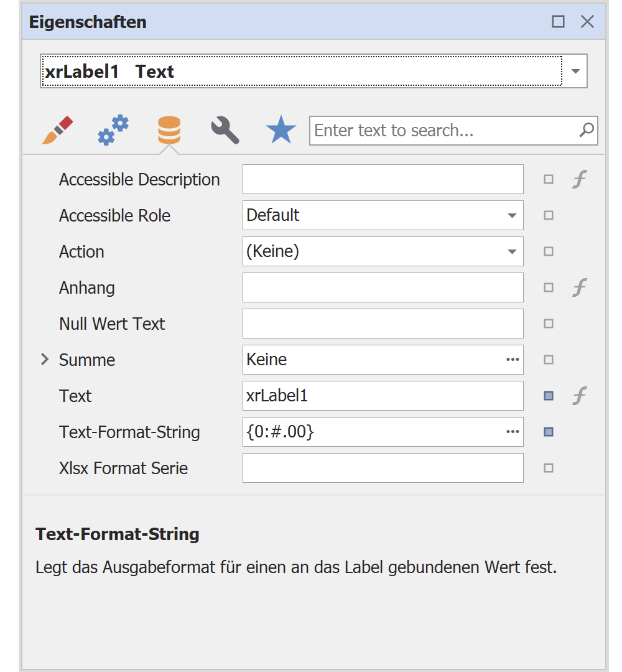The height and width of the screenshot is (672, 622).
Task: Click the Summe ellipsis button
Action: coord(513,360)
